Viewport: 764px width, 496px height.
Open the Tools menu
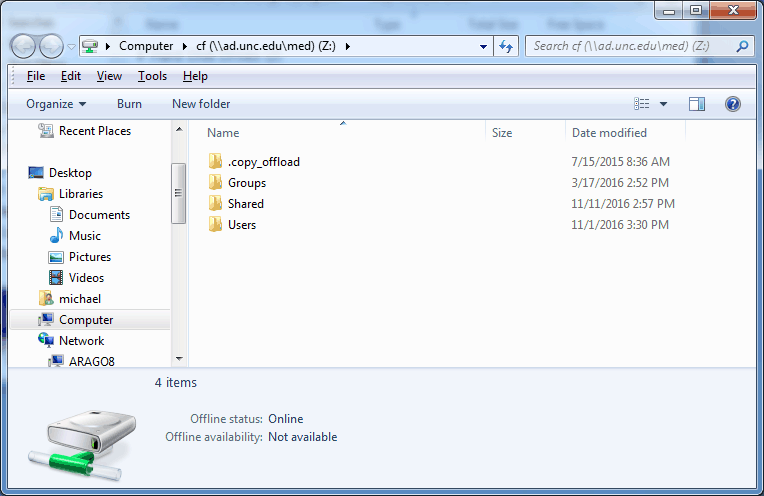point(152,76)
